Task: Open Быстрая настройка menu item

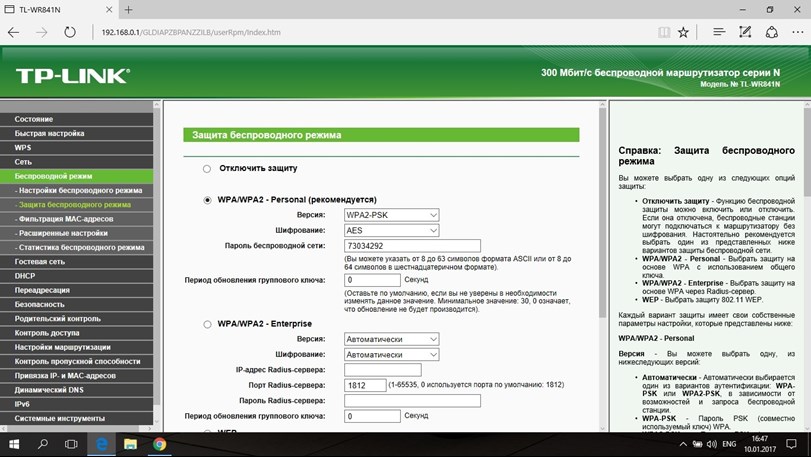Action: pos(77,133)
